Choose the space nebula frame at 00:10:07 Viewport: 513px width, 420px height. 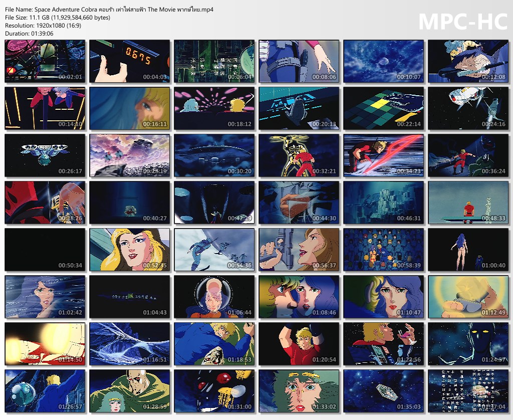(x=383, y=61)
